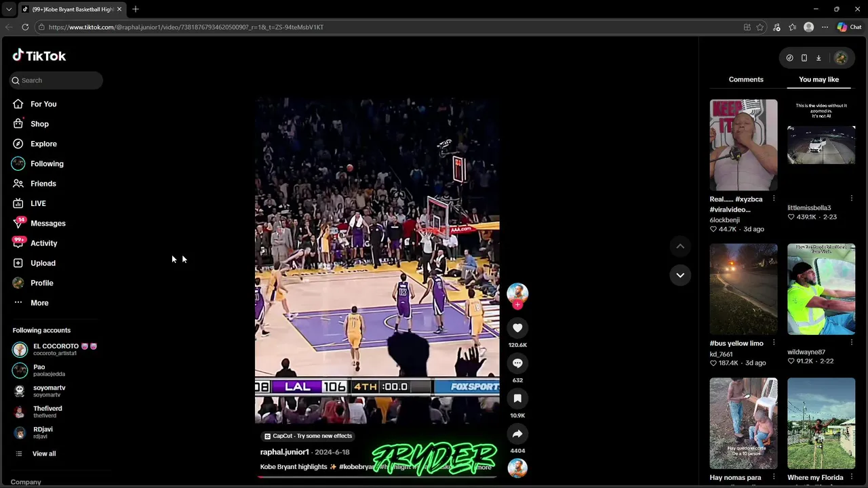Follow creator via red plus badge
Viewport: 868px width, 488px height.
(x=517, y=305)
